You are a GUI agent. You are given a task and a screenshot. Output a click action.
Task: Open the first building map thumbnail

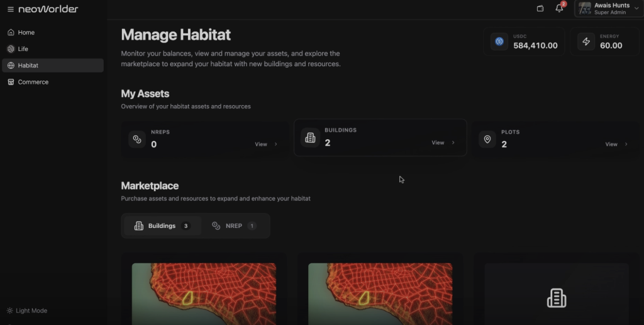click(x=204, y=294)
